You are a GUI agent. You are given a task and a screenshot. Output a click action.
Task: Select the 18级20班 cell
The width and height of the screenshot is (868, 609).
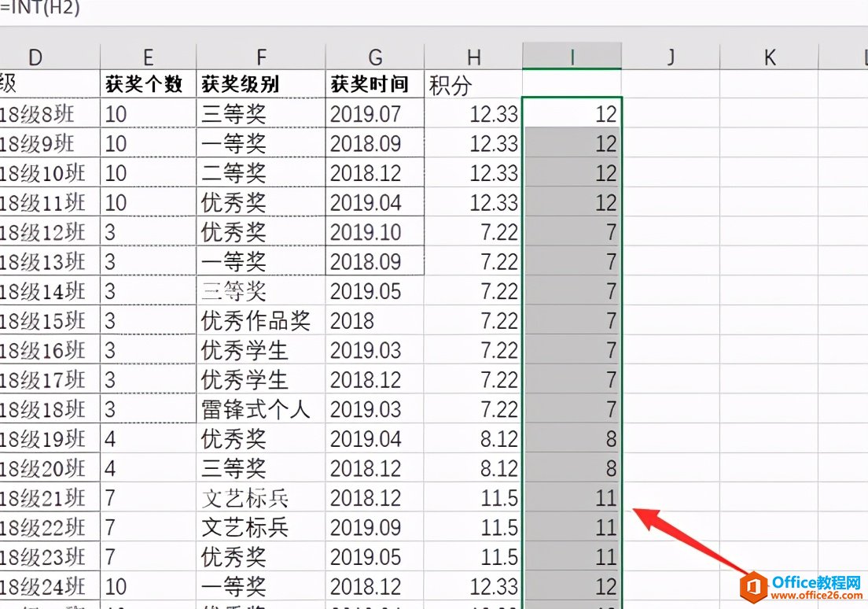(50, 468)
